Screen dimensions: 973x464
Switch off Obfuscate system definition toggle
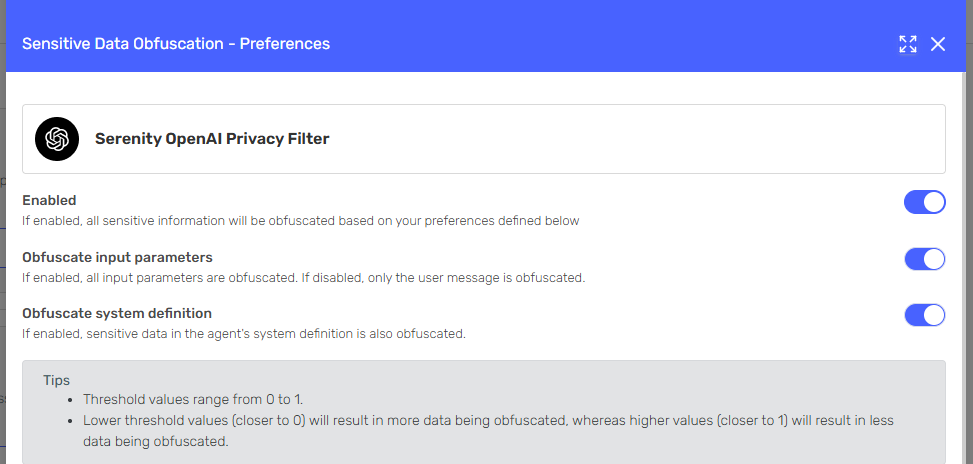pyautogui.click(x=925, y=315)
